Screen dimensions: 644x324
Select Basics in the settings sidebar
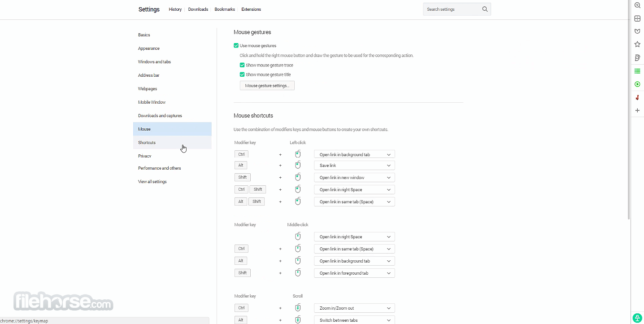172,35
